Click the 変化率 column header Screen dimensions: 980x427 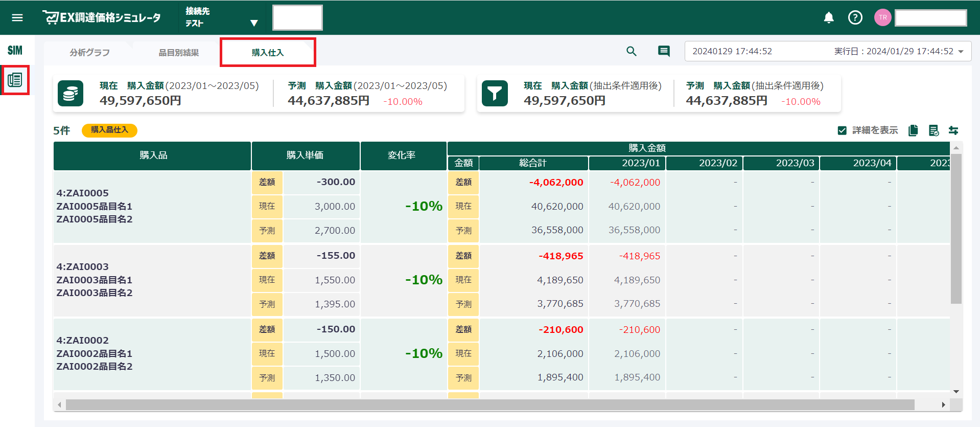tap(404, 155)
